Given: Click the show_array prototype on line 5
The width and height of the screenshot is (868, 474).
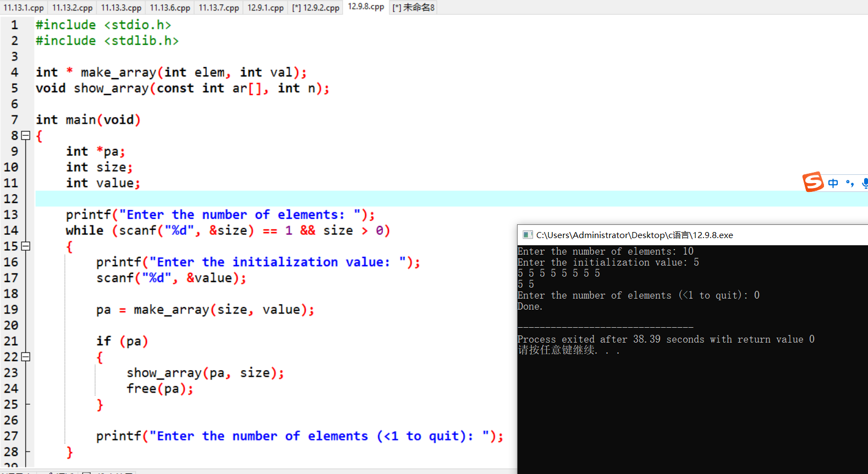Looking at the screenshot, I should (183, 88).
